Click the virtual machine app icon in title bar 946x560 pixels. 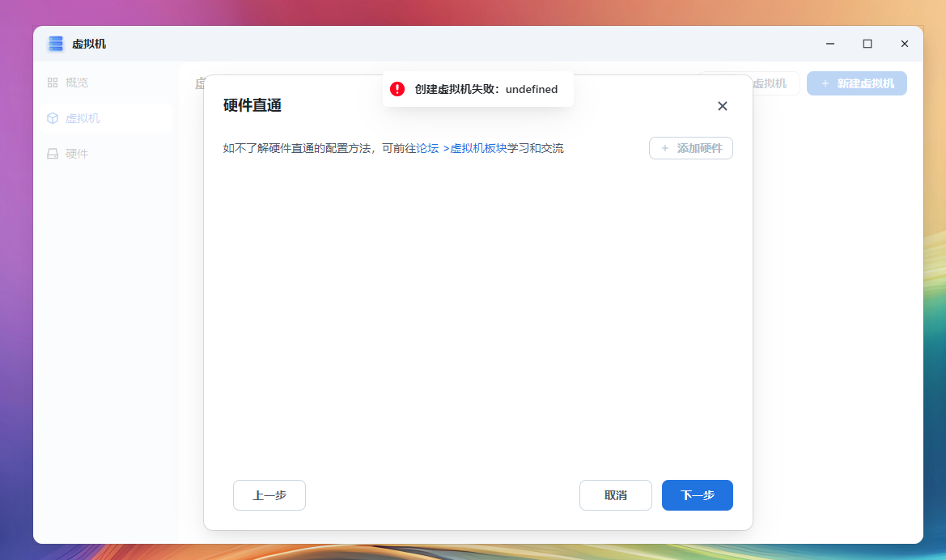(x=55, y=44)
